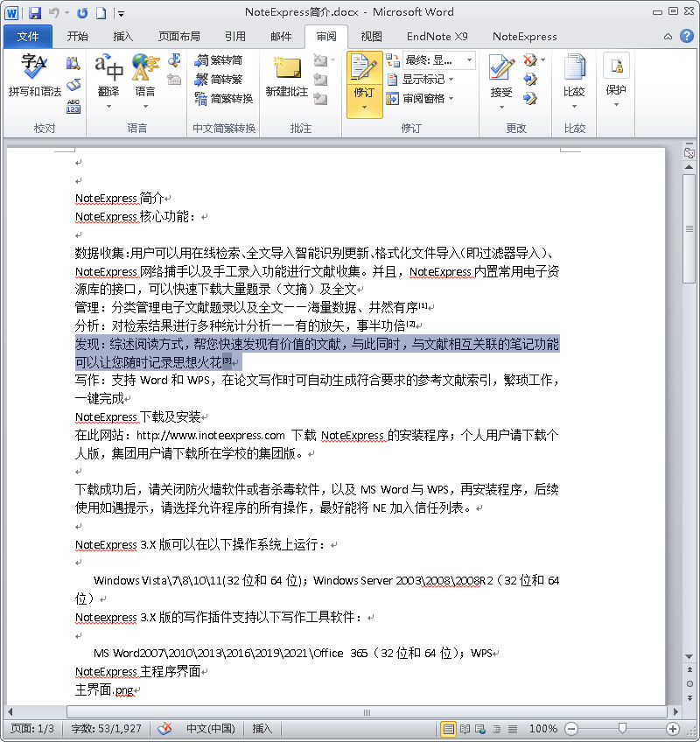
Task: Switch to the 插入 ribbon tab
Action: pos(123,37)
